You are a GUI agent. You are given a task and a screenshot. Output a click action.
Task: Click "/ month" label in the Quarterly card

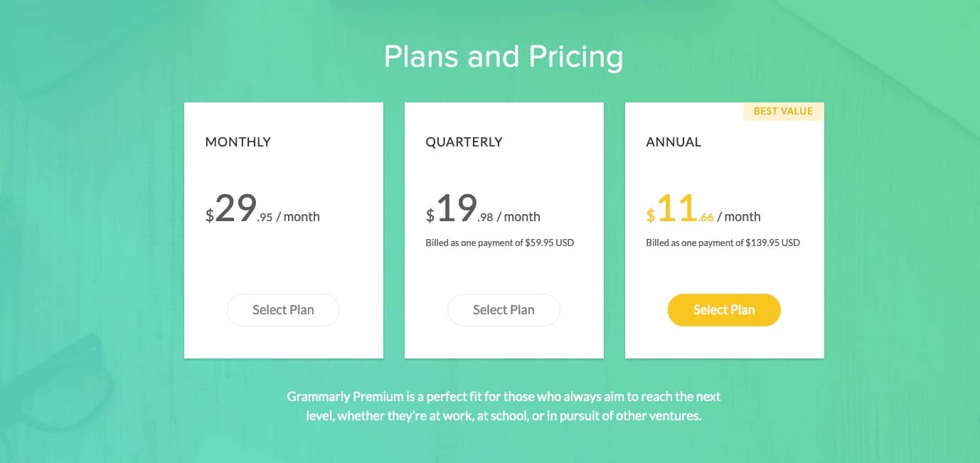518,217
